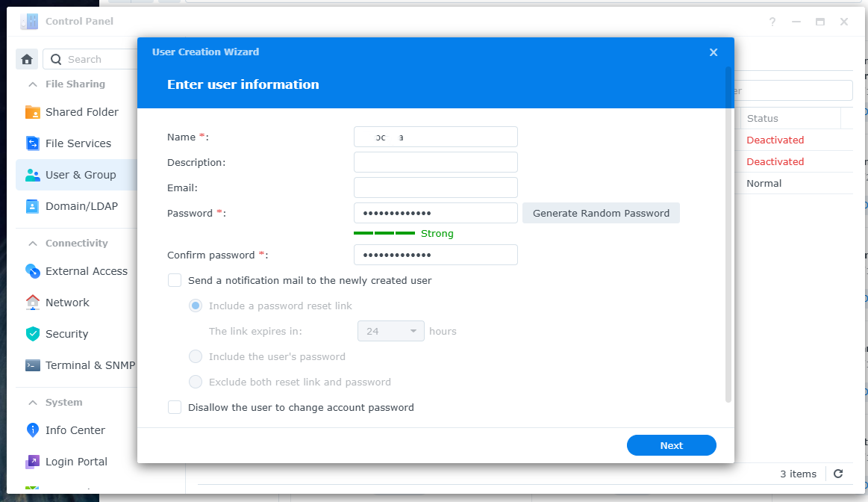Screen dimensions: 868x502
Task: Click the Network house icon
Action: coord(33,303)
